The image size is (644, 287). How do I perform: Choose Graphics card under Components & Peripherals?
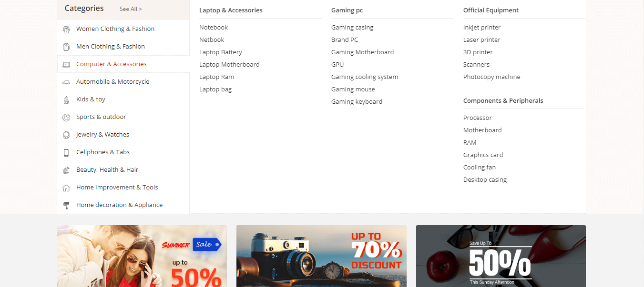[483, 155]
